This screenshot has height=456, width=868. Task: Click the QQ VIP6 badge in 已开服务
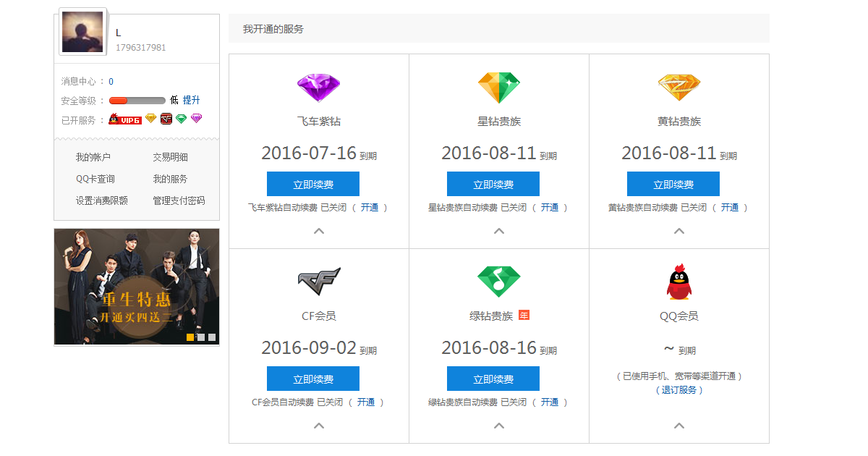tap(124, 119)
